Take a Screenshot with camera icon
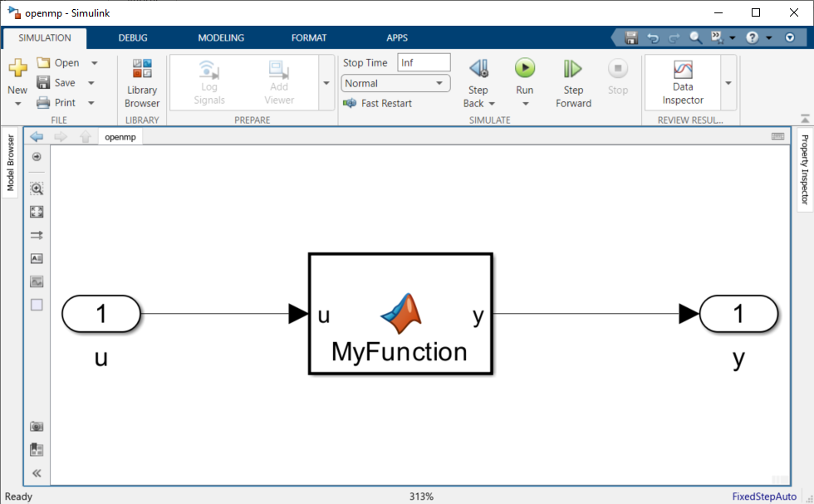Image resolution: width=814 pixels, height=504 pixels. tap(37, 427)
